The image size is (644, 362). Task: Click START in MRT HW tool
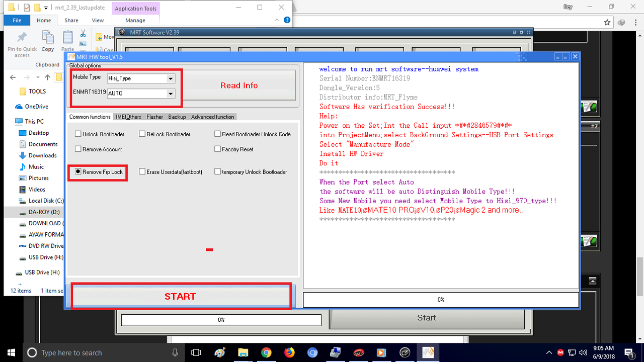tap(181, 296)
